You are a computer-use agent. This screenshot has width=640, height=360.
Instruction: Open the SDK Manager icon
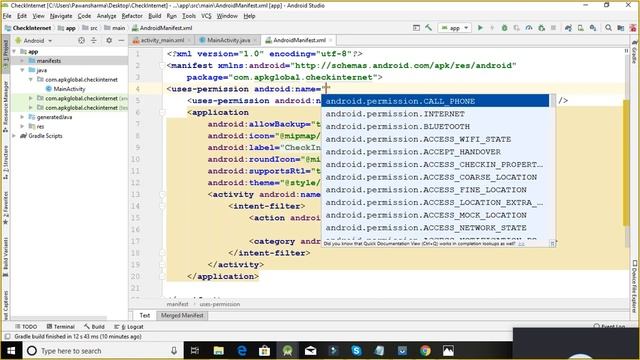593,28
